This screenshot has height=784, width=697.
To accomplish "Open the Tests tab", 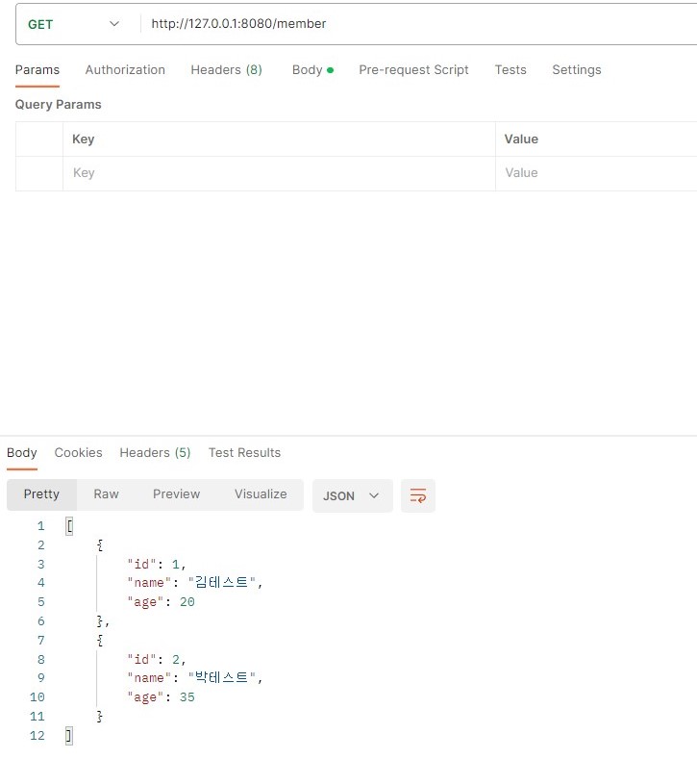I will pos(510,70).
